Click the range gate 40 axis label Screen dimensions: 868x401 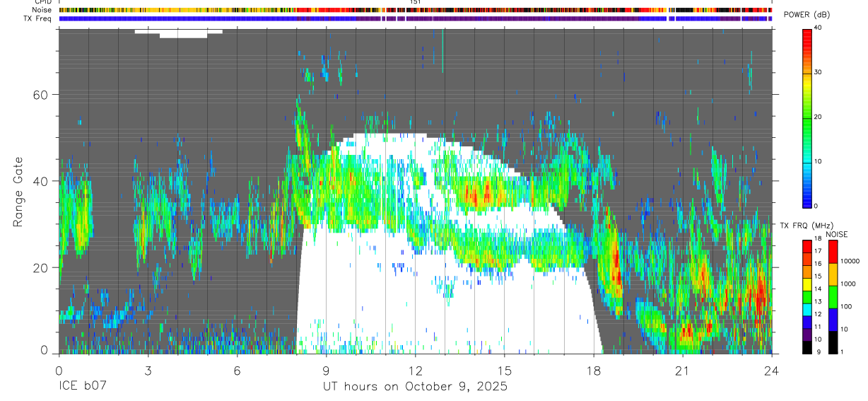[41, 181]
